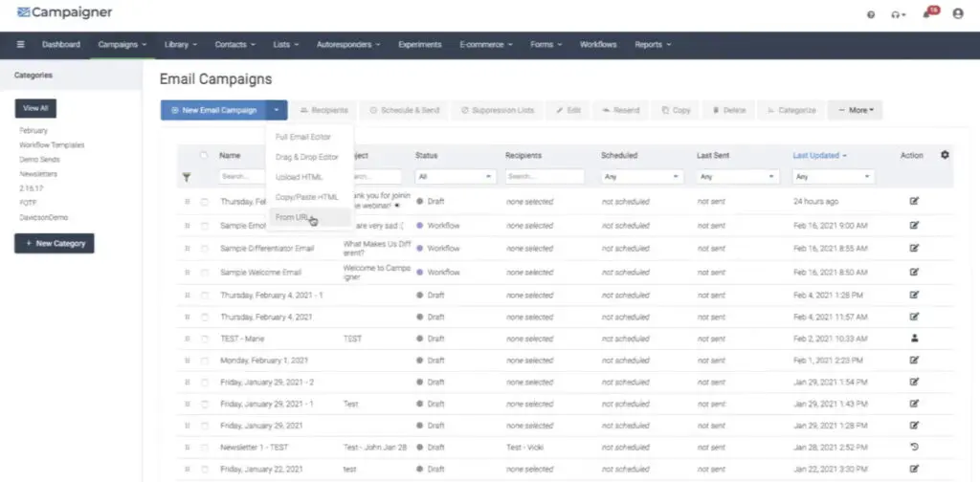Toggle the select-all checkbox in table header
The image size is (980, 482).
pos(204,155)
